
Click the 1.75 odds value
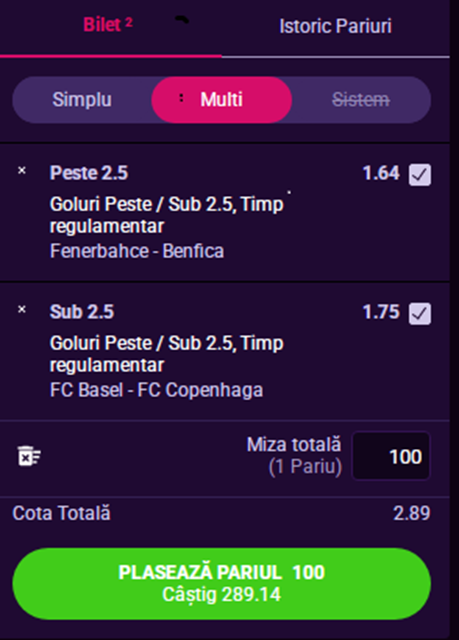(381, 312)
